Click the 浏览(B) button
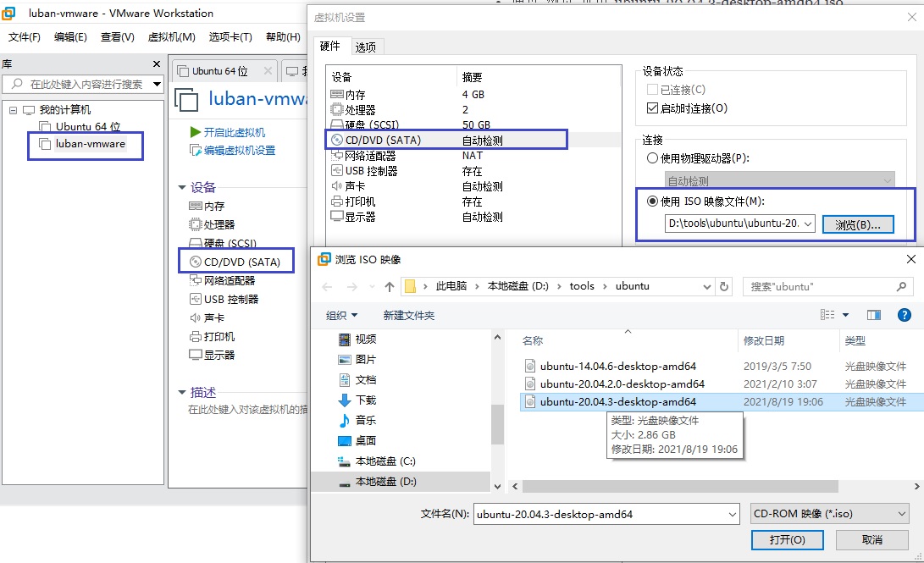Screen dimensions: 924x563 pyautogui.click(x=858, y=224)
